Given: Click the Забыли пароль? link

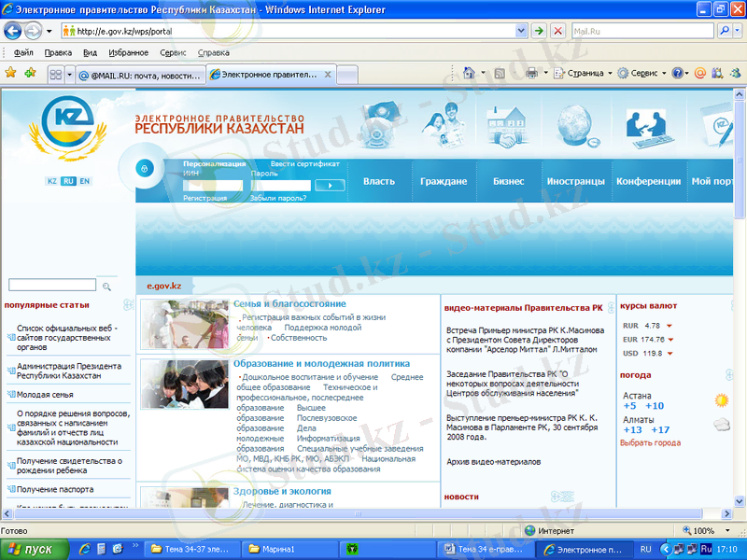Looking at the screenshot, I should pos(278,198).
